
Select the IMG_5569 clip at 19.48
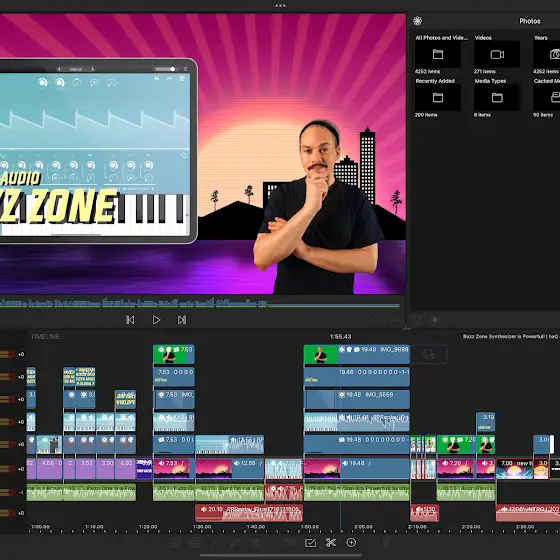357,399
